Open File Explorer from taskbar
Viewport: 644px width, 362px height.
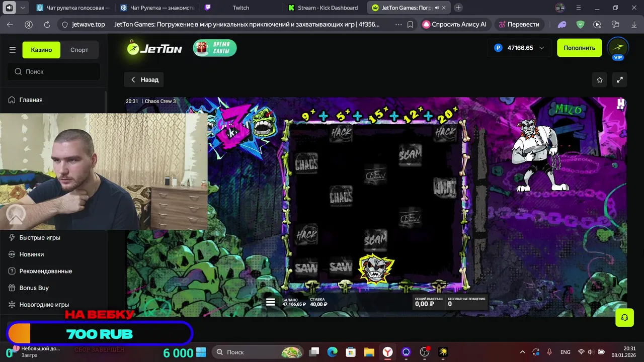point(369,352)
